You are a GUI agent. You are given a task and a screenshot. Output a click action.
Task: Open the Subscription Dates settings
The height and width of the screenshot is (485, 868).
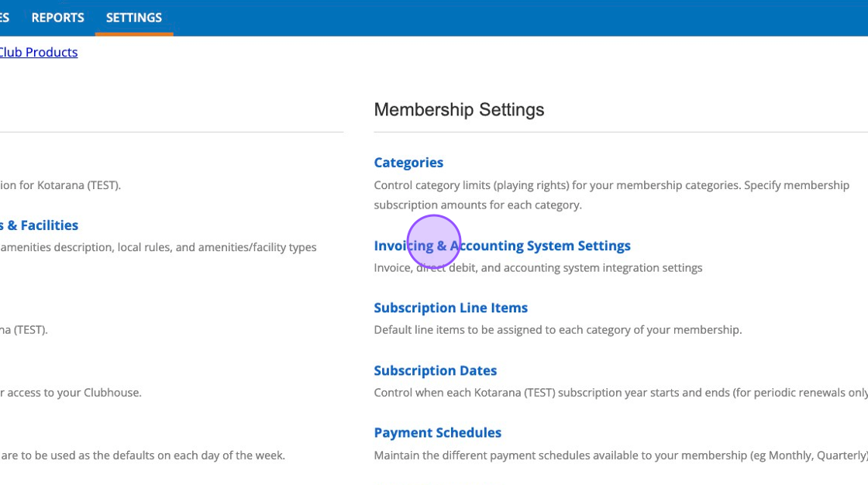click(x=435, y=370)
